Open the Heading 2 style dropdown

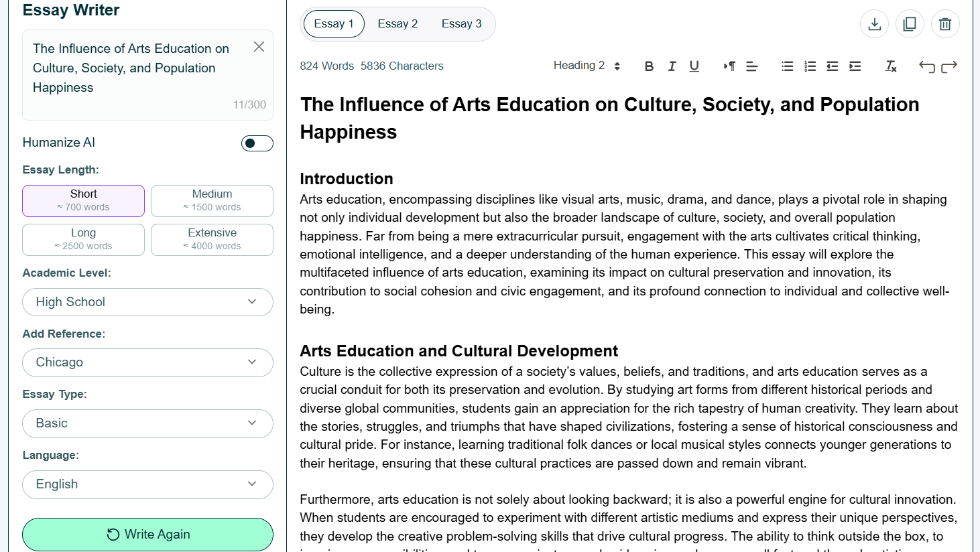[x=587, y=66]
